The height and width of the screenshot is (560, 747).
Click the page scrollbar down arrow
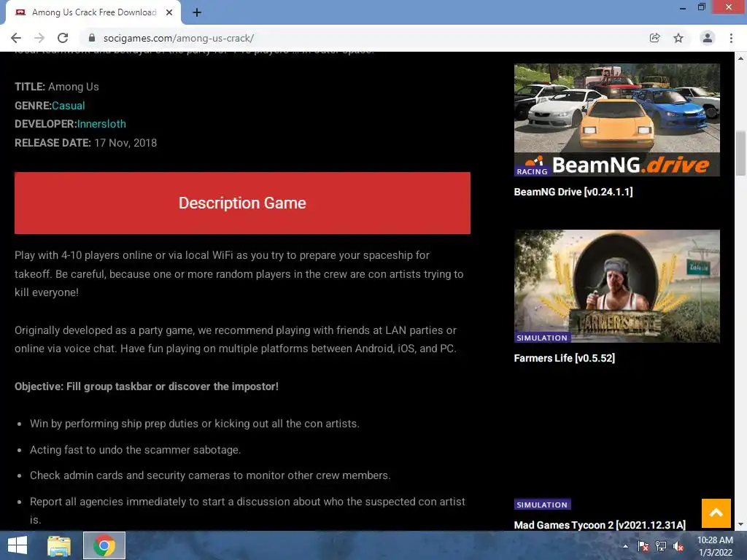pyautogui.click(x=740, y=524)
